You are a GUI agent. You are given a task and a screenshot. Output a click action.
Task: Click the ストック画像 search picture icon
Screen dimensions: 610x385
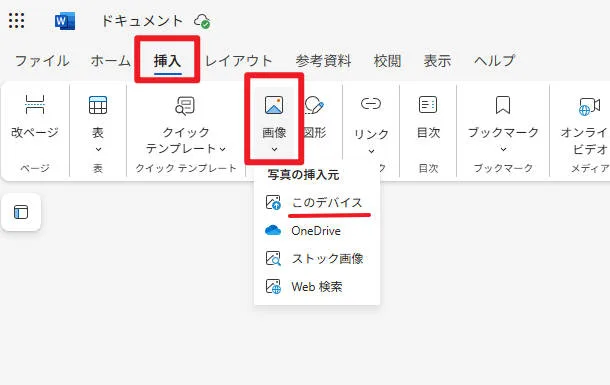click(273, 258)
